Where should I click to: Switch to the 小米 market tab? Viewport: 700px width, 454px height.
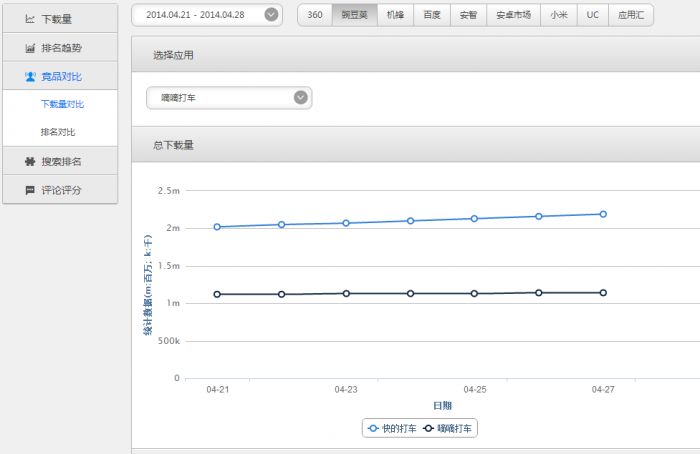558,15
